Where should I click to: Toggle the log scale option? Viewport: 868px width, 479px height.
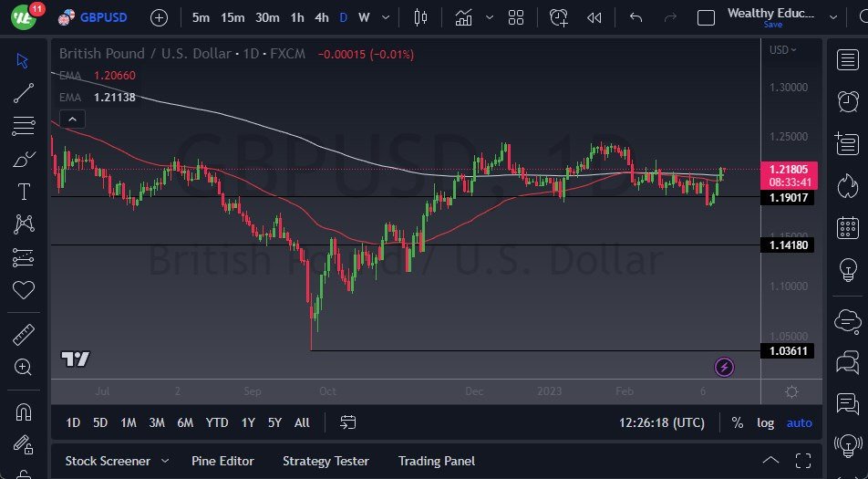(x=765, y=422)
